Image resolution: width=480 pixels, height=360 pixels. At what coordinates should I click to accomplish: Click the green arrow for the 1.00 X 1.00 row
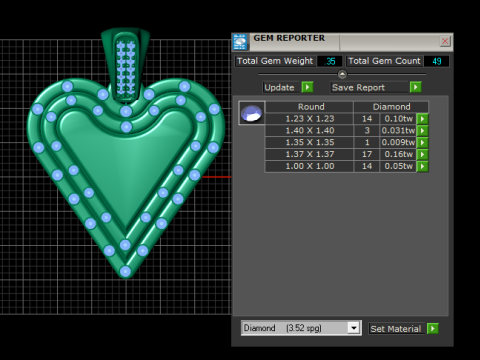pos(423,166)
